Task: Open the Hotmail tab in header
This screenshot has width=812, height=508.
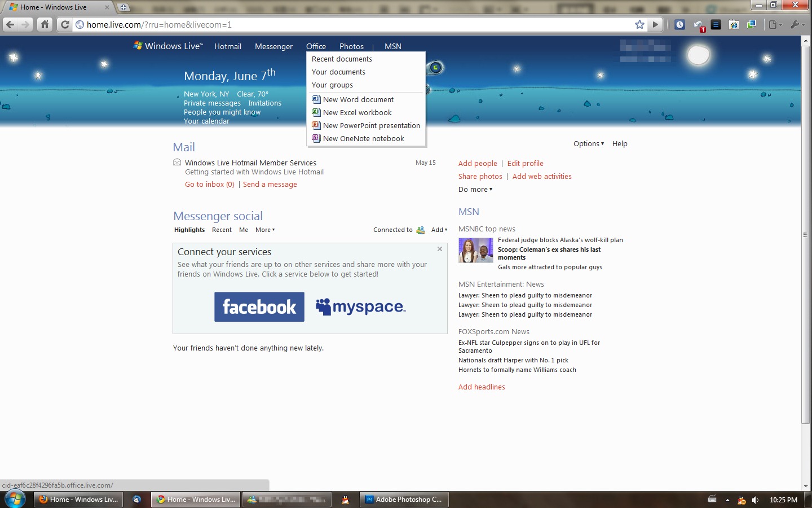Action: pos(228,46)
